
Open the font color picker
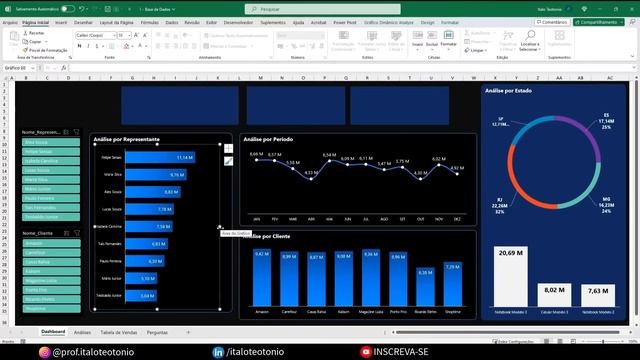tap(140, 46)
